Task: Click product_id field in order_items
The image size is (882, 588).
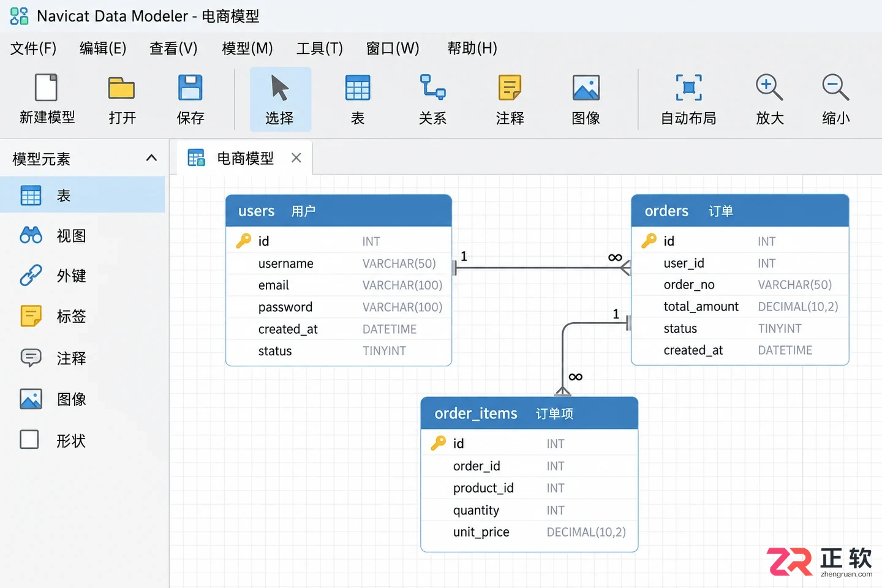Action: pyautogui.click(x=529, y=488)
